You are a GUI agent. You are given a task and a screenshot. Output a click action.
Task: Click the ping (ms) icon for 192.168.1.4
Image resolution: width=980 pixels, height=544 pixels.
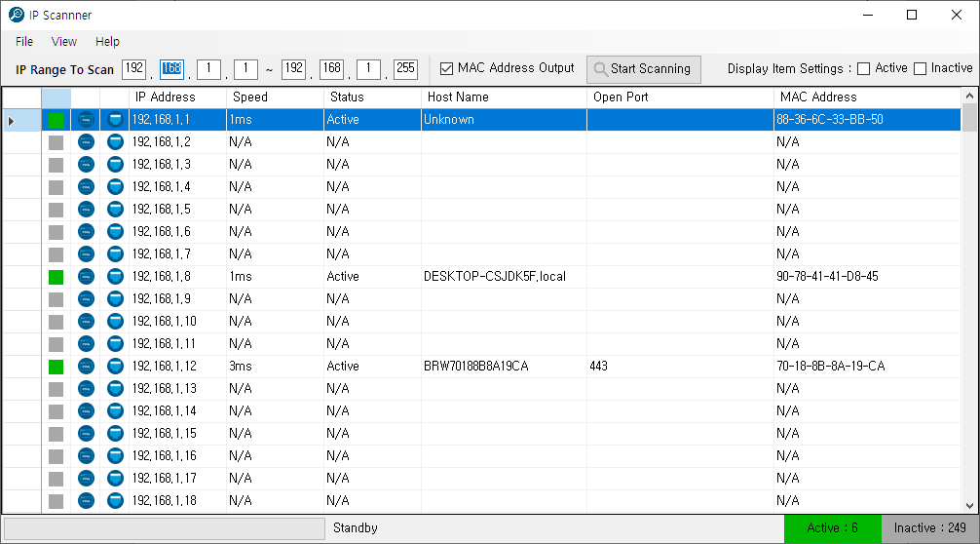point(86,187)
